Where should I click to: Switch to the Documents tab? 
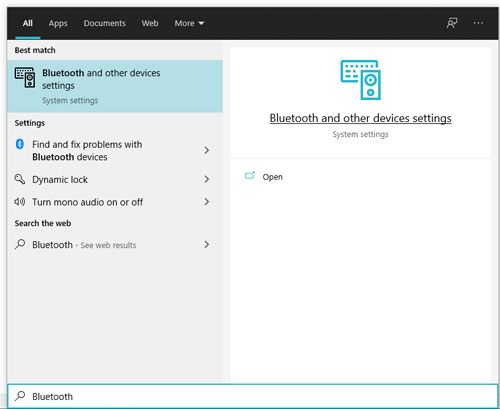105,23
